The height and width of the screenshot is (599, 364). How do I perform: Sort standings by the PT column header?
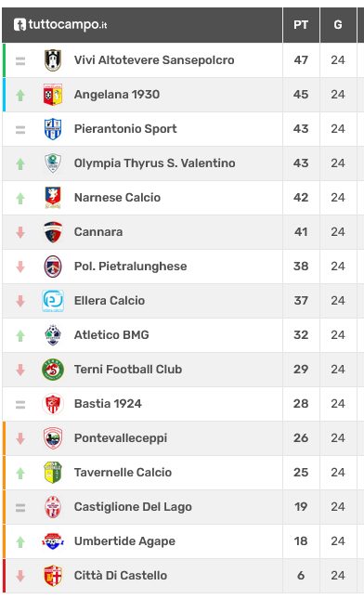point(301,25)
